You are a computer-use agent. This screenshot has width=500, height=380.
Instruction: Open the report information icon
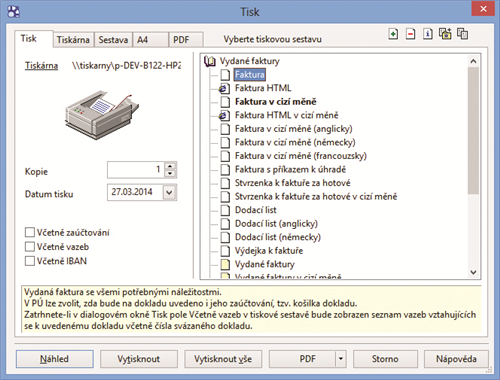(x=428, y=34)
